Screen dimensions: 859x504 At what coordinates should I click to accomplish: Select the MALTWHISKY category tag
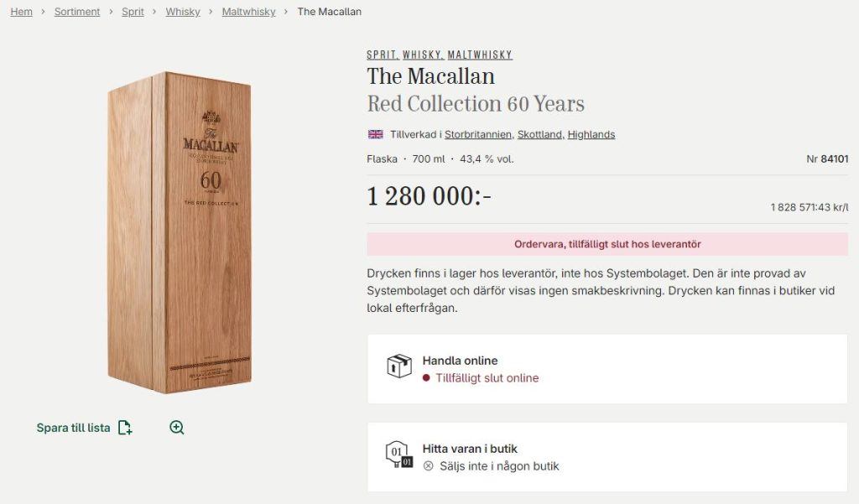480,55
